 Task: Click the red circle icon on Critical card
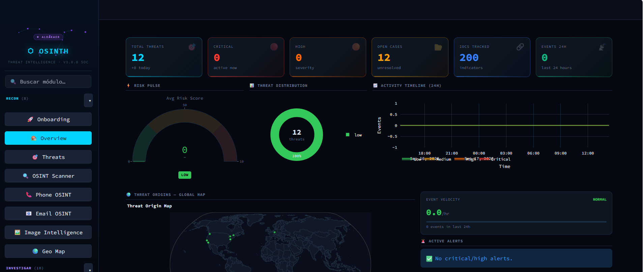(274, 47)
